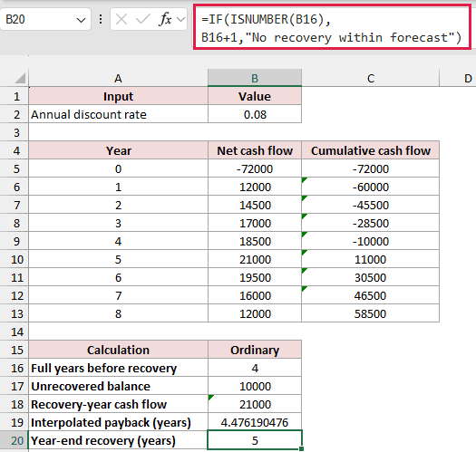The width and height of the screenshot is (476, 452).
Task: Click the three-dot formula bar handle
Action: [x=101, y=19]
